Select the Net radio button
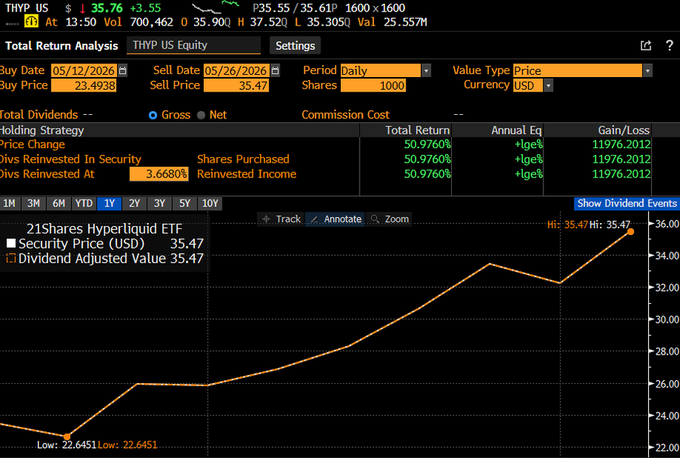 tap(201, 115)
